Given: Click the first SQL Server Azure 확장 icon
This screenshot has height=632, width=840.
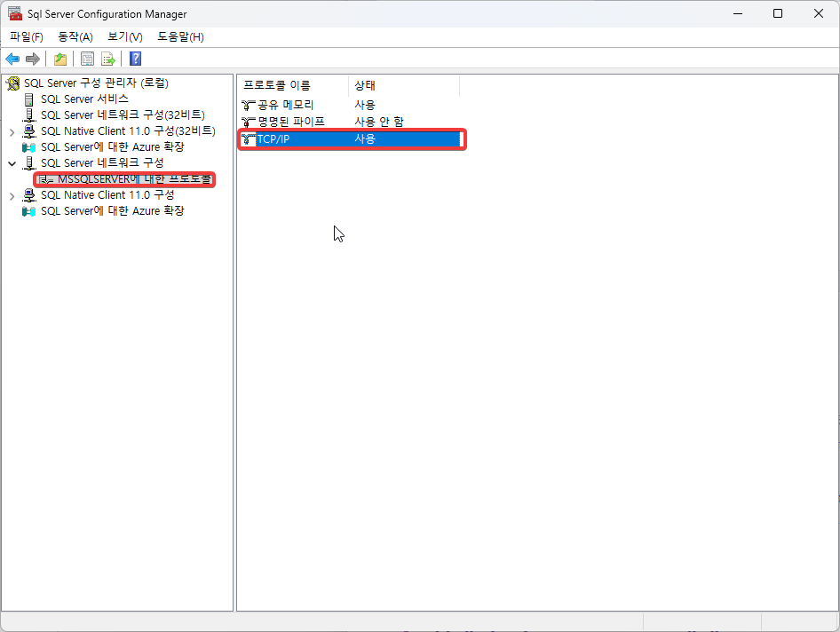Looking at the screenshot, I should 29,147.
